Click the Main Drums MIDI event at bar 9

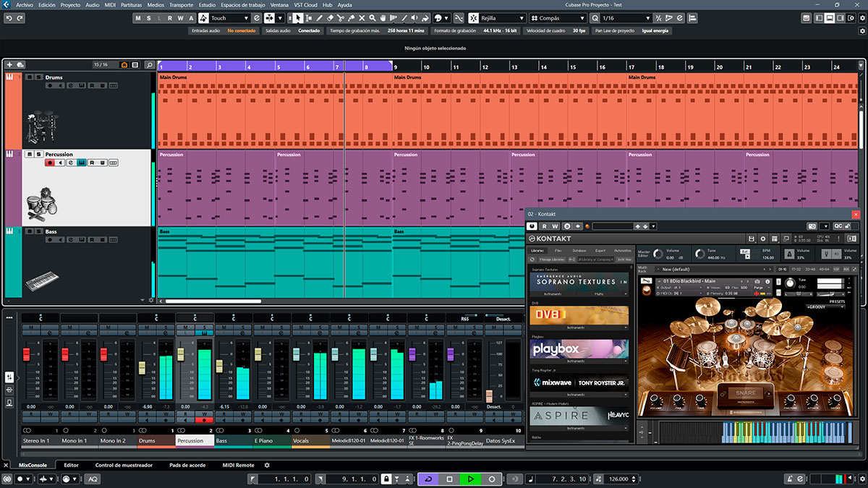point(510,110)
